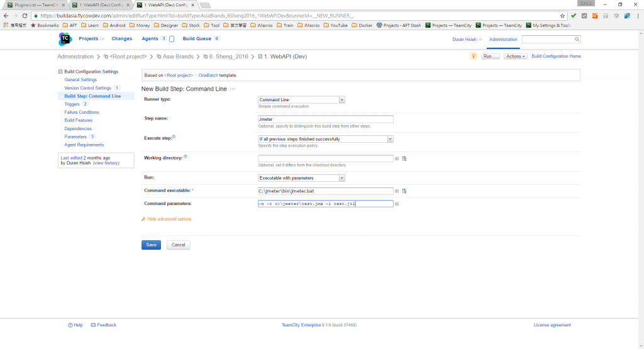The height and width of the screenshot is (349, 644).
Task: Click help icon next to Working directory
Action: [186, 157]
